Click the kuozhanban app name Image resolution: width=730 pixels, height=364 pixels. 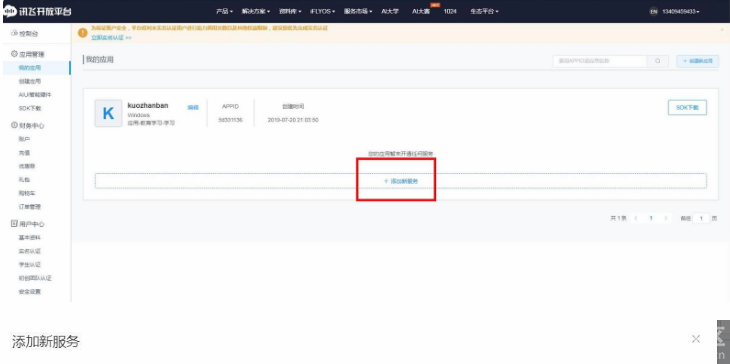(148, 106)
